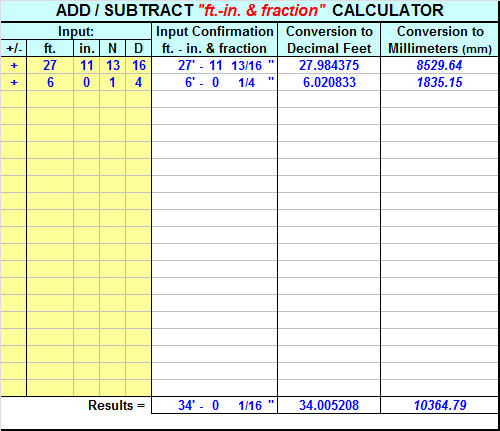The width and height of the screenshot is (500, 431).
Task: Select the first row's +/- sign cell
Action: click(14, 65)
